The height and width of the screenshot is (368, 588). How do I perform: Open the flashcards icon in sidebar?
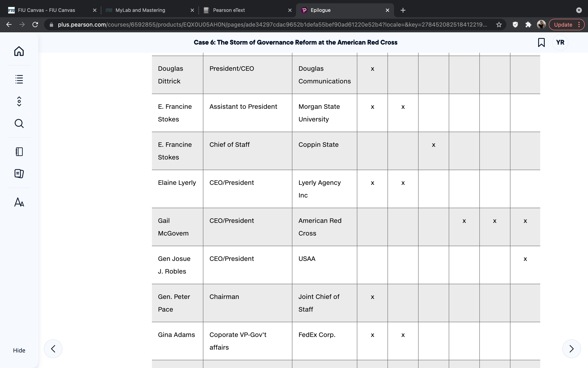[19, 174]
